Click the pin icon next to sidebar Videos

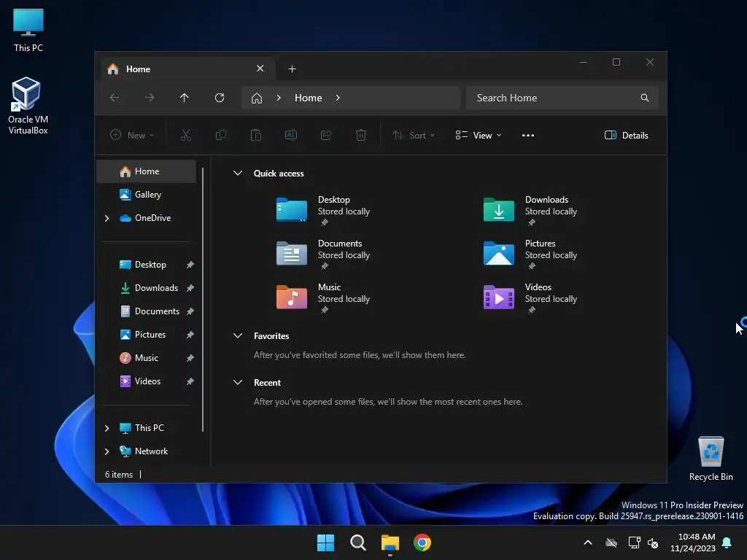coord(190,381)
